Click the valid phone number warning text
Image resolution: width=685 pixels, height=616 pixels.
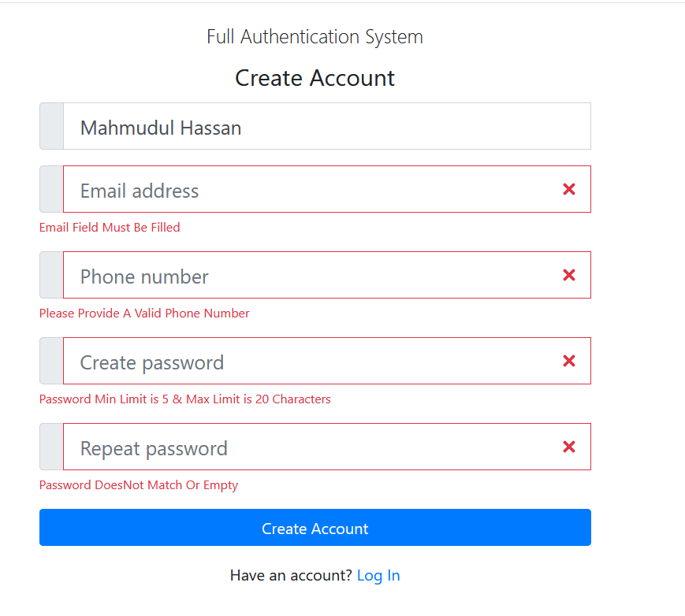tap(144, 313)
